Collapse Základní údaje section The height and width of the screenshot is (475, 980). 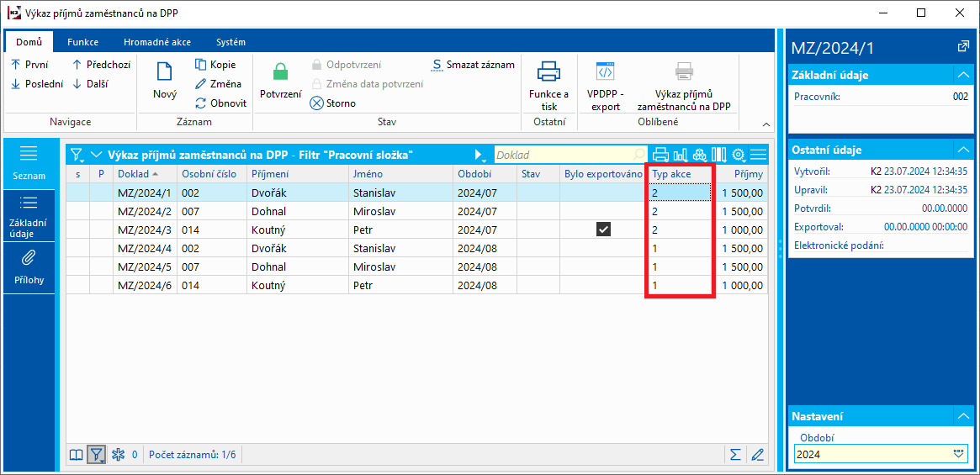point(961,75)
